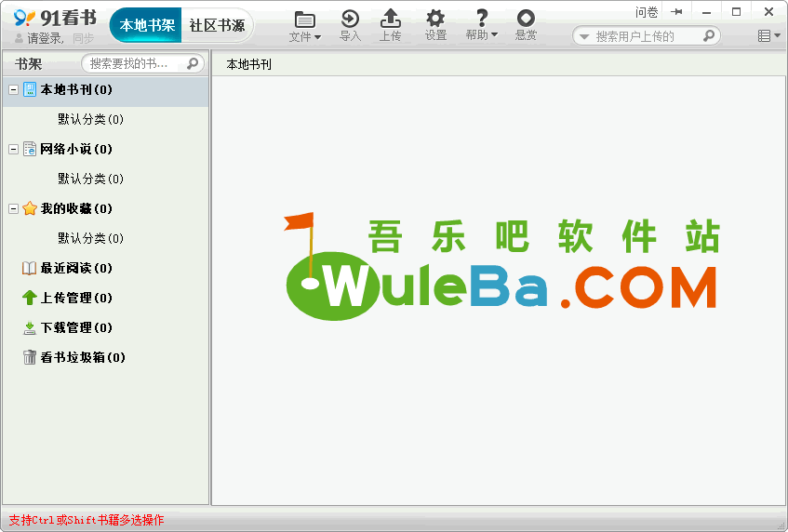Click the 上传管理 green arrow icon
Viewport: 788px width, 532px height.
click(30, 298)
